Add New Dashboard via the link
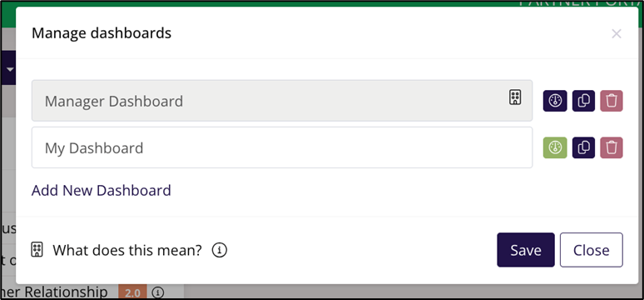Viewport: 644px width, 300px height. [x=101, y=191]
